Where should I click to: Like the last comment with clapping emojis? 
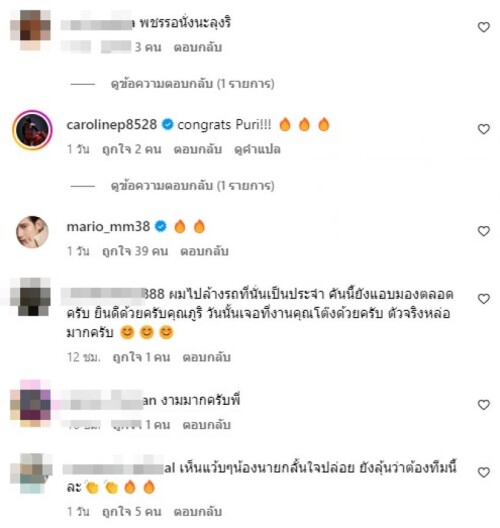484,472
